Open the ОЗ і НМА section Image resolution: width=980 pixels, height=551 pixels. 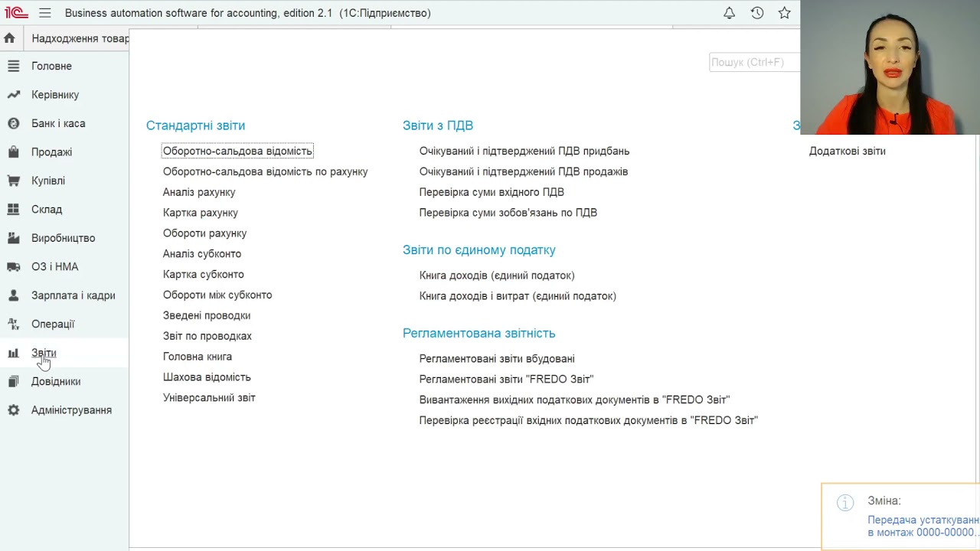click(x=54, y=267)
